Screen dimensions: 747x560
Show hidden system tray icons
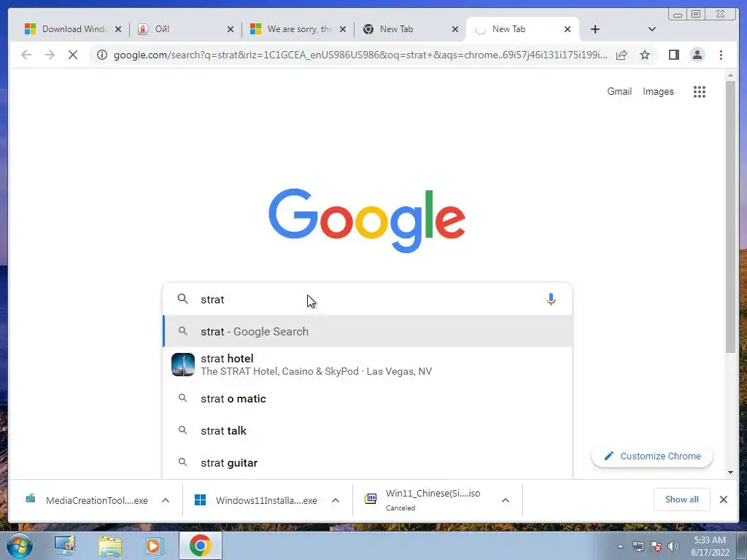click(x=620, y=546)
